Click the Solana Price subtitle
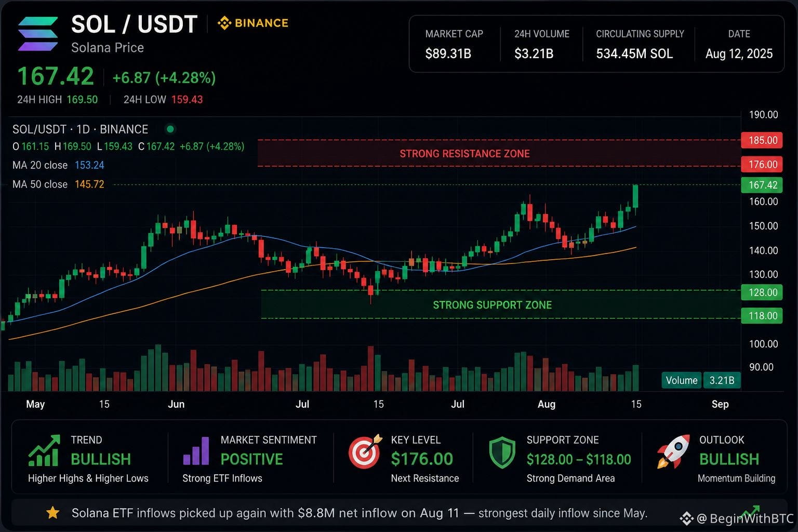The image size is (798, 532). tap(108, 48)
